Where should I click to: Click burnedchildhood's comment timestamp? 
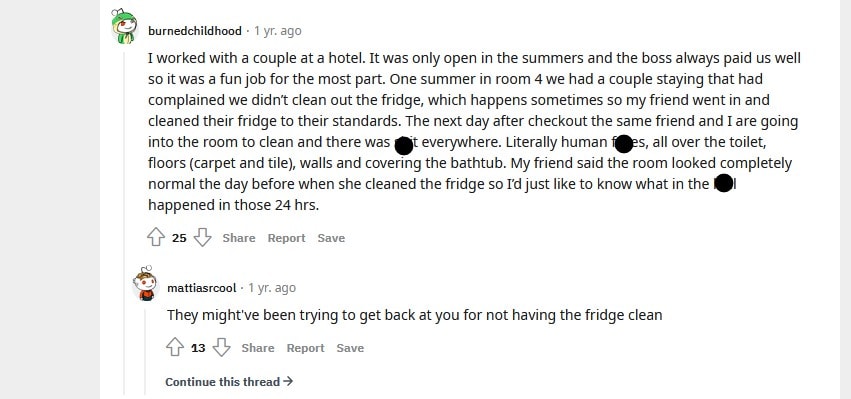(278, 31)
